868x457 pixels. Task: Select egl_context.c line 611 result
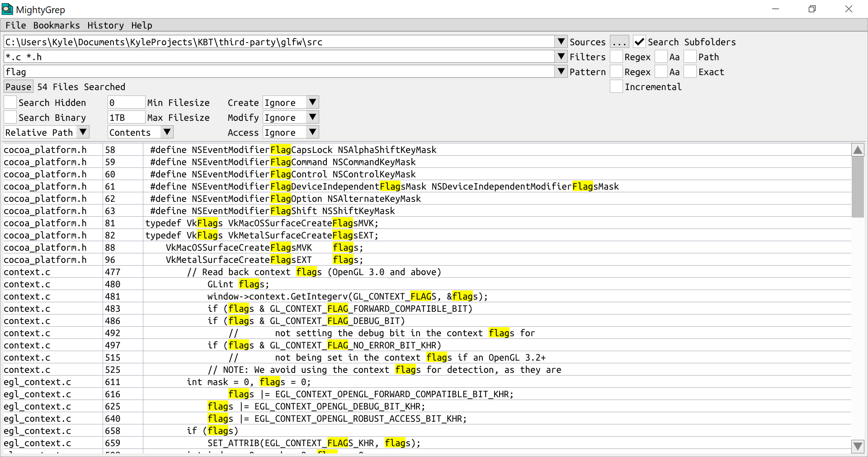click(x=427, y=382)
